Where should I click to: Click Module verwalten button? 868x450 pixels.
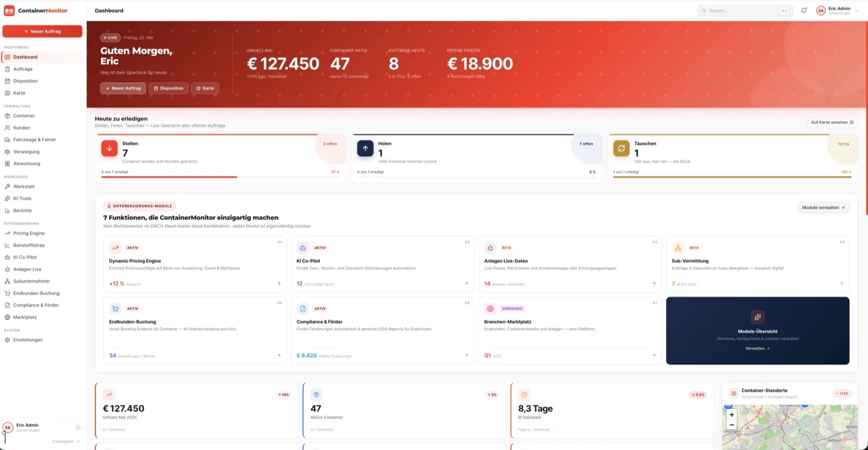824,207
